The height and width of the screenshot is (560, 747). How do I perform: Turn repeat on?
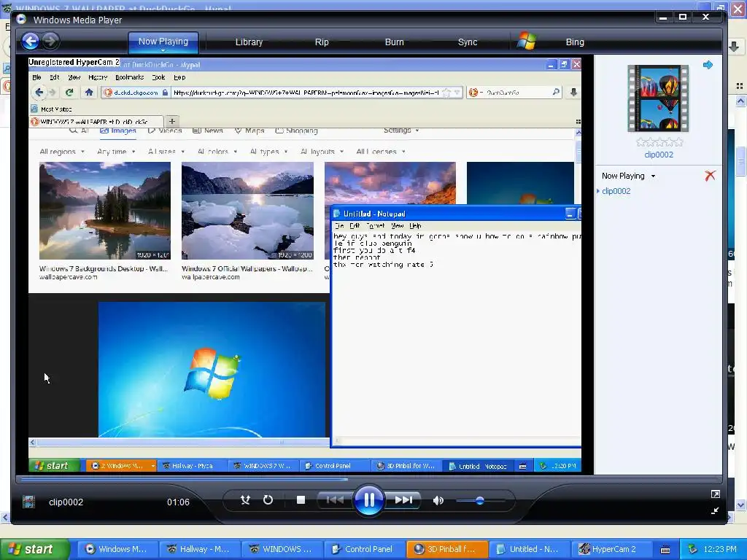(x=268, y=500)
